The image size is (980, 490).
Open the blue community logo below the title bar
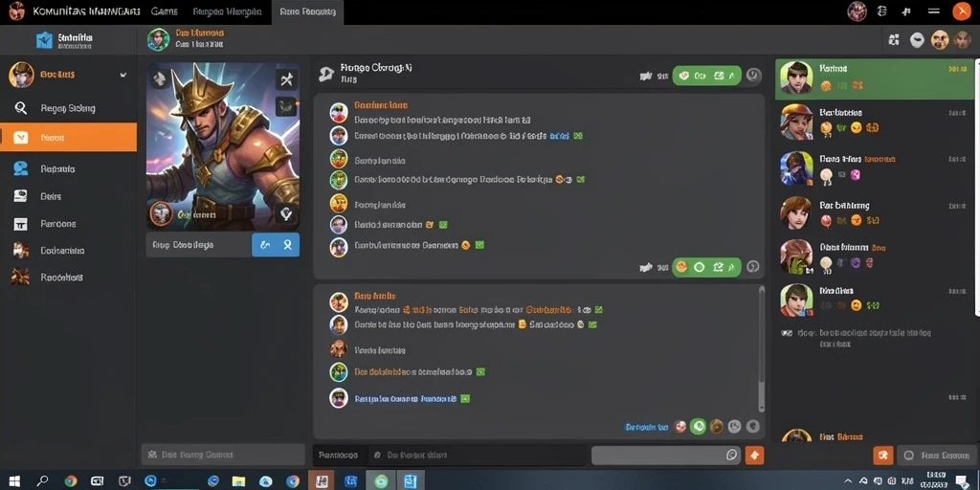45,40
